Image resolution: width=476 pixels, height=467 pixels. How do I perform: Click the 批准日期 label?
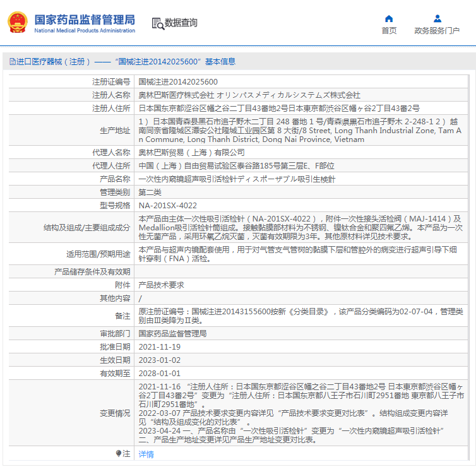115,347
